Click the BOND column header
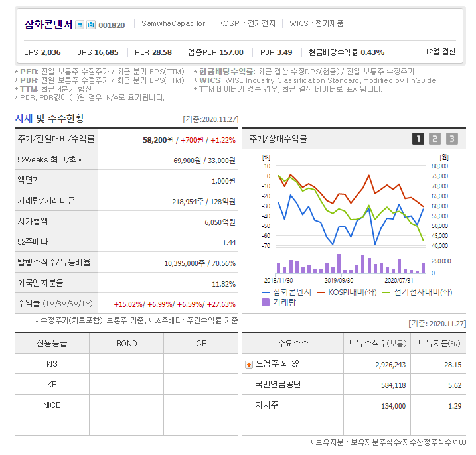This screenshot has width=476, height=455. click(x=127, y=343)
